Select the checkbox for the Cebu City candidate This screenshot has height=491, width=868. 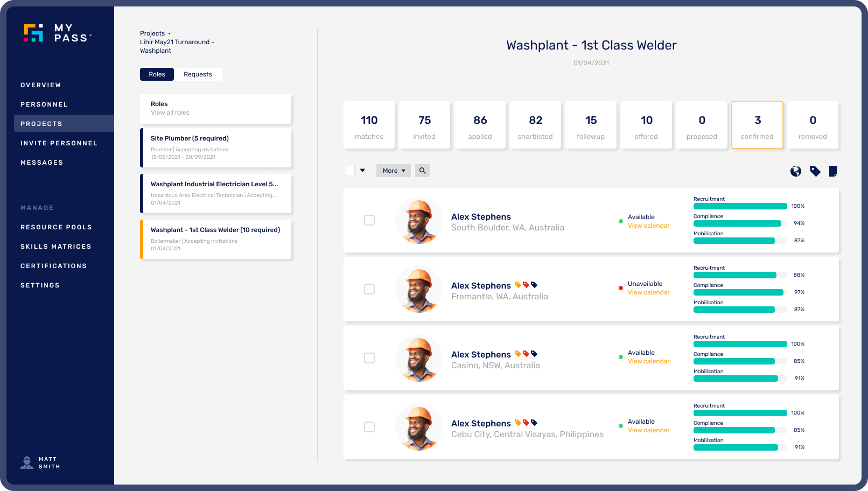[x=369, y=427]
